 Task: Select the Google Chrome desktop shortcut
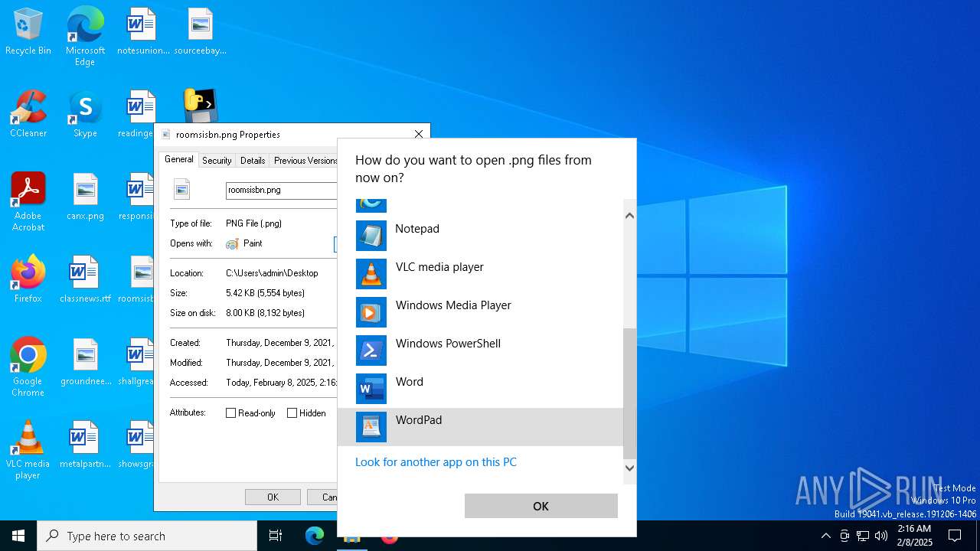[28, 367]
